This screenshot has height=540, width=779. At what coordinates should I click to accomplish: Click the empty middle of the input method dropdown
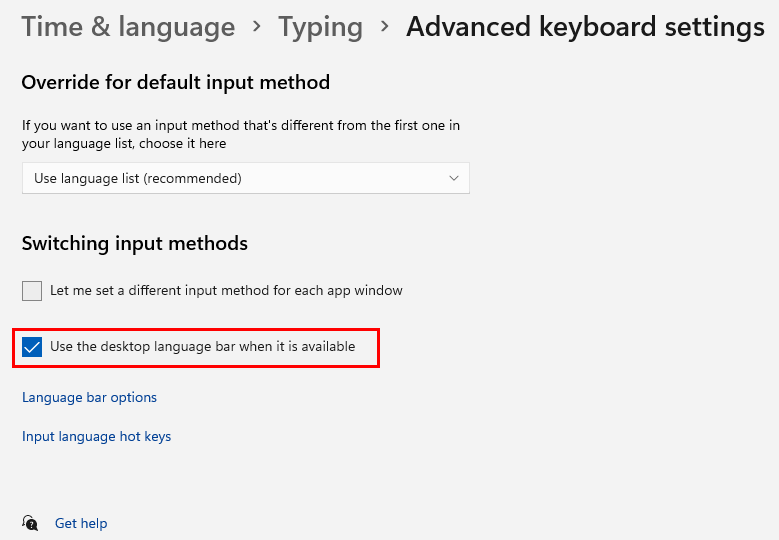343,178
